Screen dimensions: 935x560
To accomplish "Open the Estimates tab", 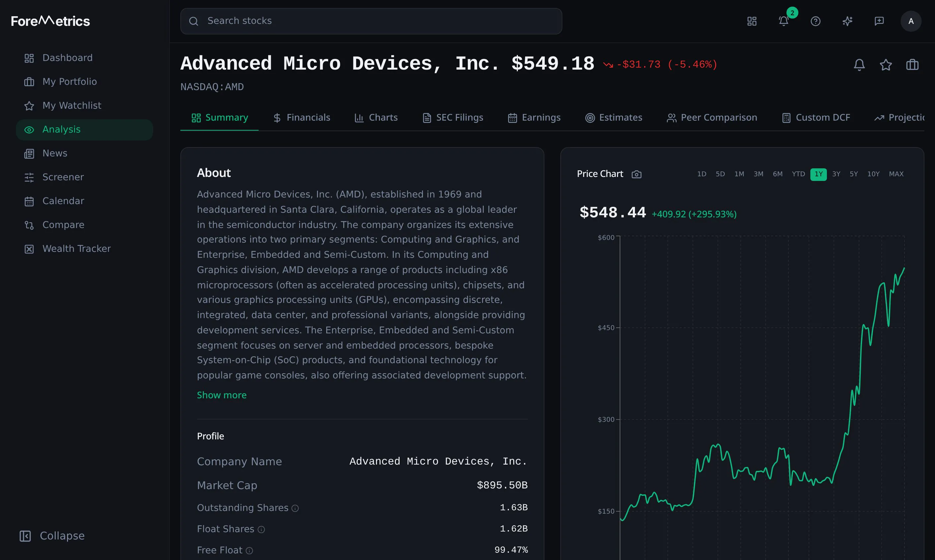I will 613,118.
